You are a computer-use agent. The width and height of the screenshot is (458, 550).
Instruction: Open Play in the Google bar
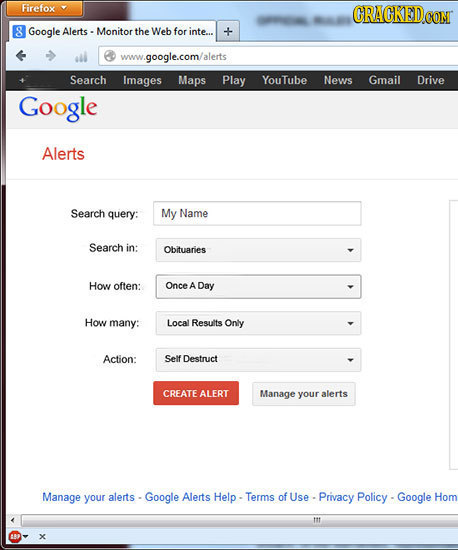(x=234, y=80)
